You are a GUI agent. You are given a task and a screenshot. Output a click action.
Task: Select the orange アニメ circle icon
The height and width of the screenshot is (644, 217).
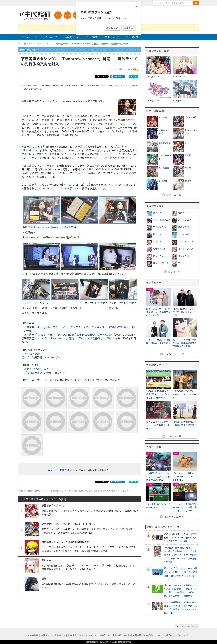58,15
